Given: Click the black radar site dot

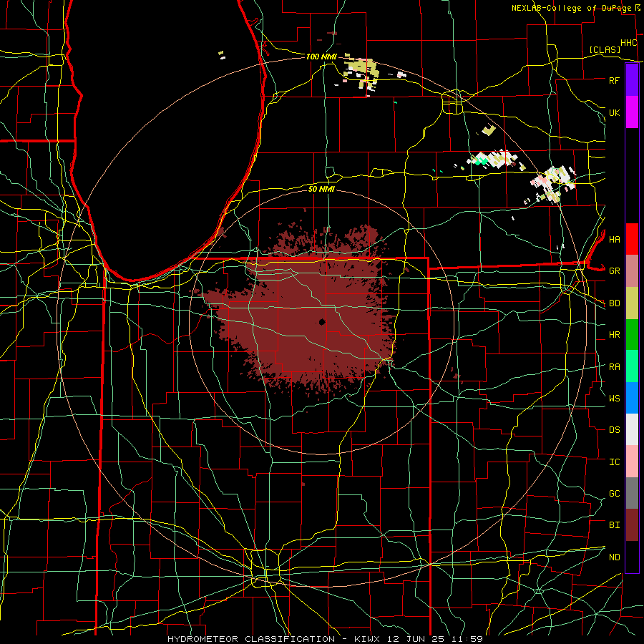Looking at the screenshot, I should pos(322,322).
